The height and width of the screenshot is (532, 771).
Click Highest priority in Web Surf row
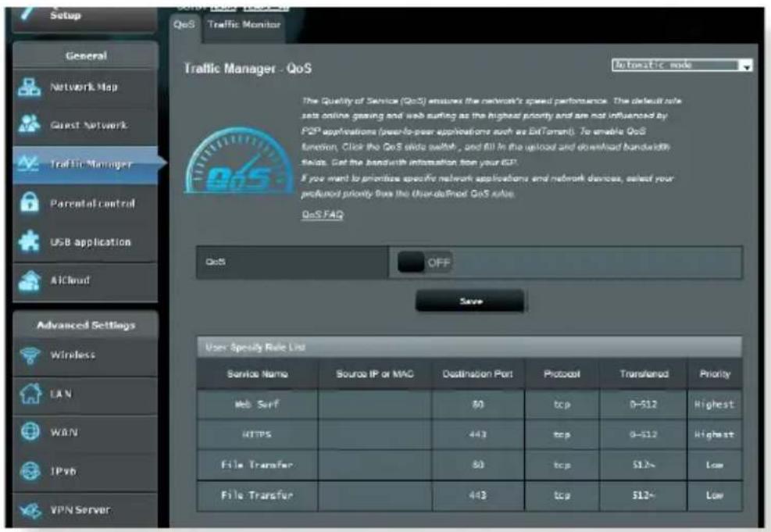[x=715, y=405]
